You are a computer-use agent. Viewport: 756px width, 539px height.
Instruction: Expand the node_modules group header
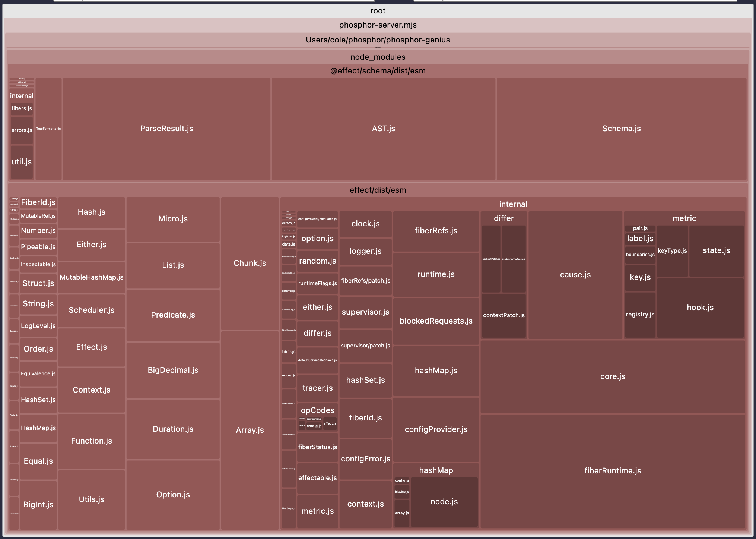coord(378,57)
